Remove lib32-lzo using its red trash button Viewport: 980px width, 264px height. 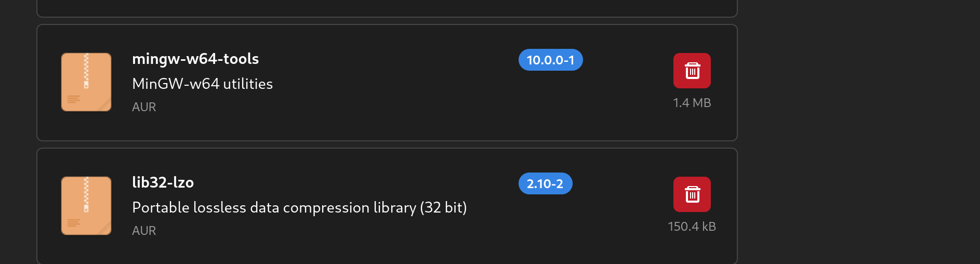(x=692, y=194)
